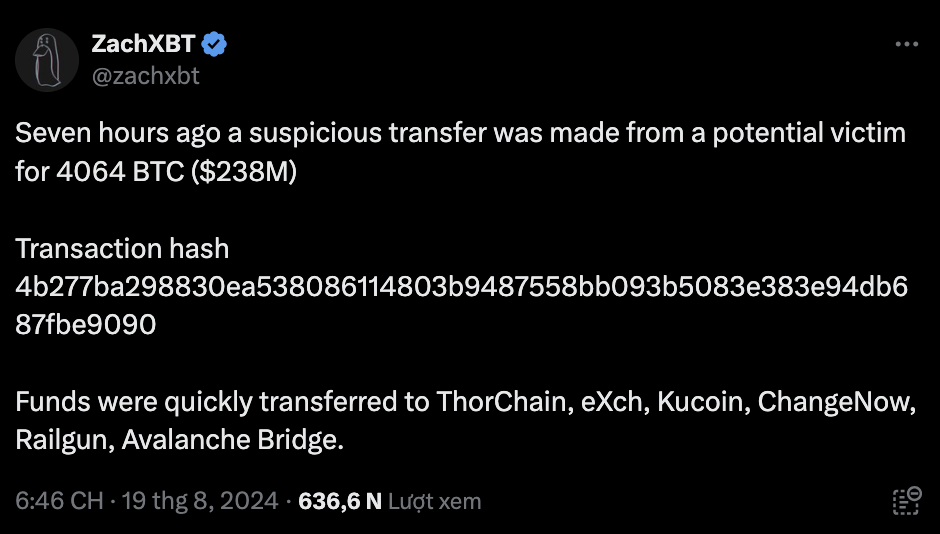The image size is (940, 534).
Task: Click the Transaction hash label text
Action: 122,248
